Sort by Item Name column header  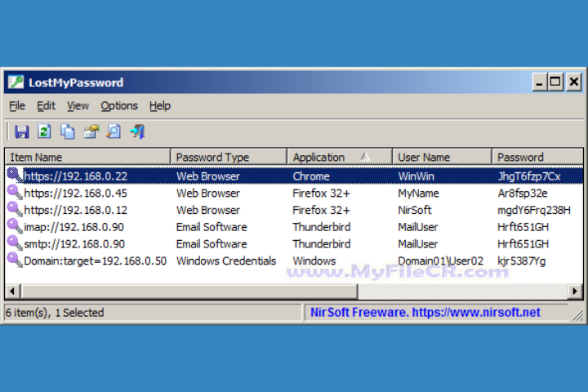tap(87, 157)
